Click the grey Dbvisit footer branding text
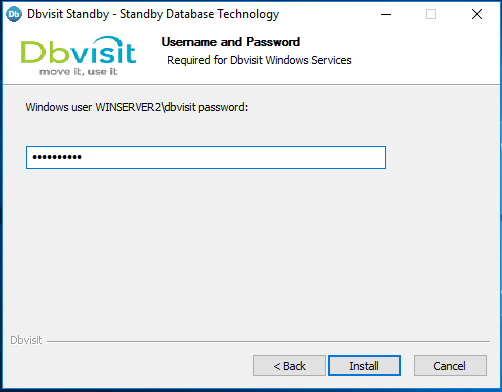Screen dimensions: 502x392 (26, 340)
